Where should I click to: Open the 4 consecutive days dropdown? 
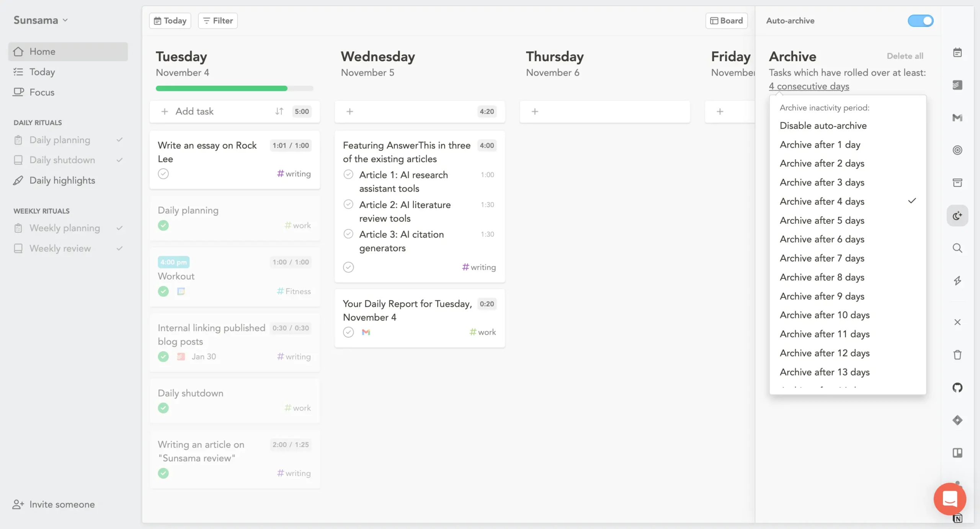tap(808, 86)
